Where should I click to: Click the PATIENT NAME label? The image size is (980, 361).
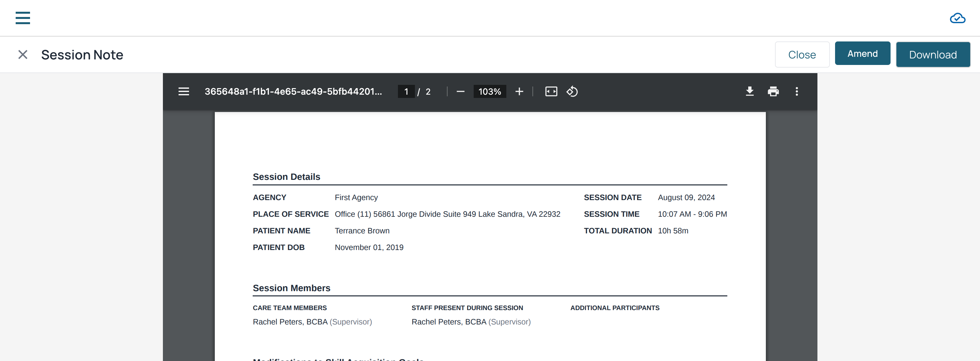coord(281,231)
